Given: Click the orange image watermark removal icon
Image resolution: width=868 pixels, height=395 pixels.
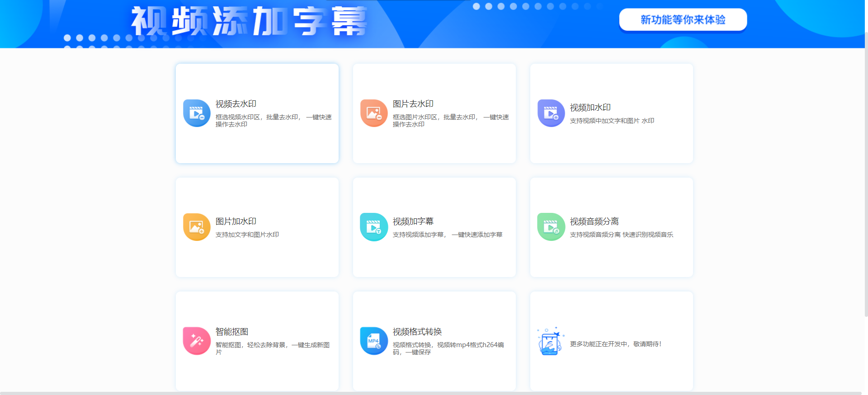Looking at the screenshot, I should point(374,113).
